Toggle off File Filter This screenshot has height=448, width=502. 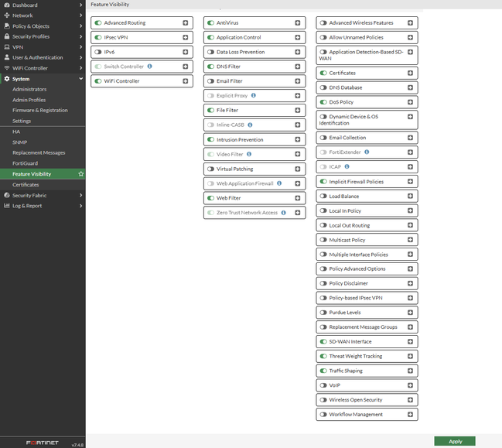210,110
